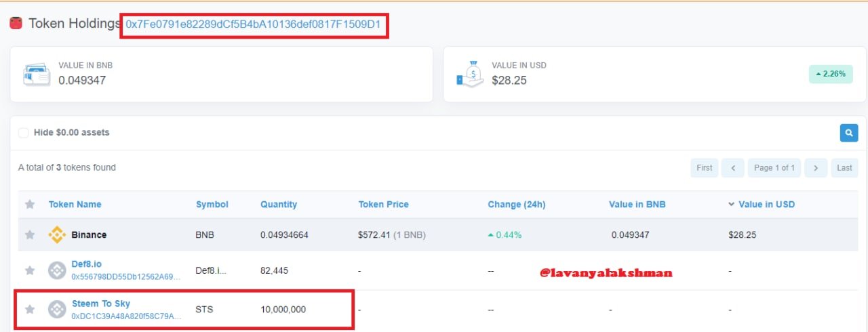Open wallet address 0x7Fe0791e... link
Screen dimensions: 868x332
254,24
